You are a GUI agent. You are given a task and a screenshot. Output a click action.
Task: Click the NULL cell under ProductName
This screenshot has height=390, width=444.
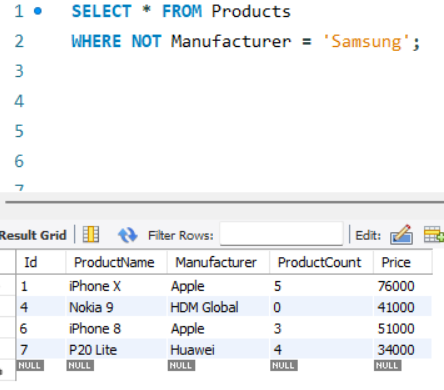click(80, 365)
